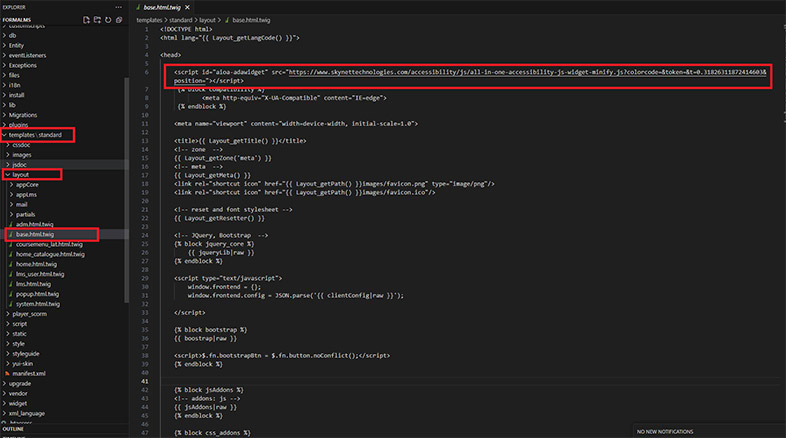Click the Explorer file tree scrollbar

[x=126, y=190]
